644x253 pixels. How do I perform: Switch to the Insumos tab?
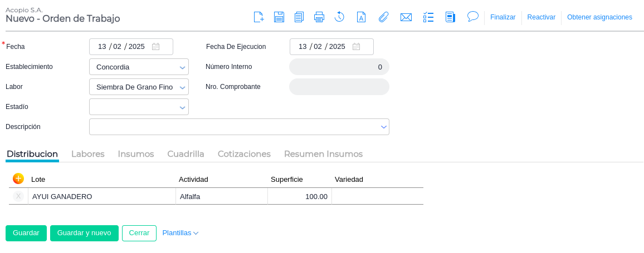coord(136,154)
